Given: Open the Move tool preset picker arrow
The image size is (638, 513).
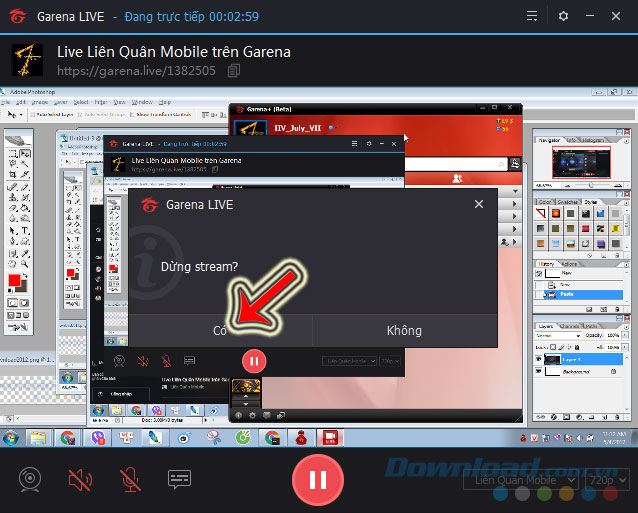Looking at the screenshot, I should [21, 115].
